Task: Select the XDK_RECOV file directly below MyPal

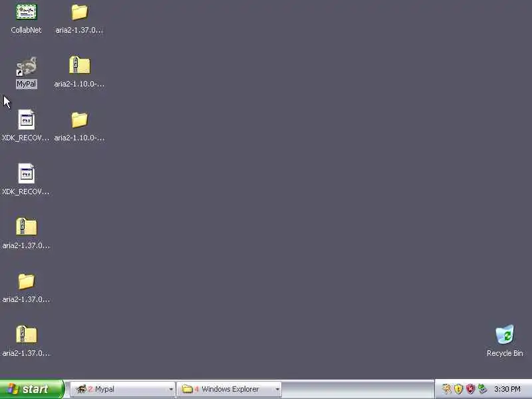Action: coord(26,126)
